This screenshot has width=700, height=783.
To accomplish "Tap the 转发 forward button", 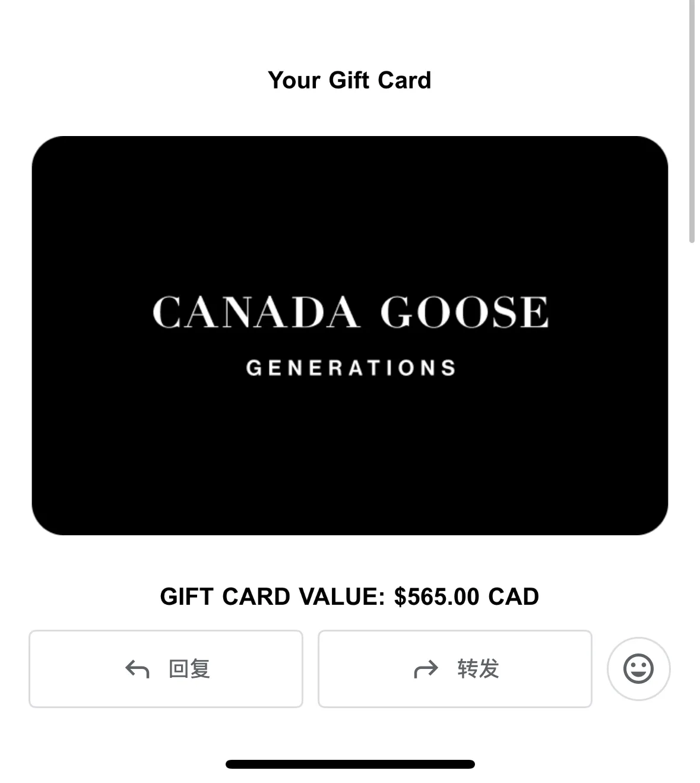I will click(455, 669).
